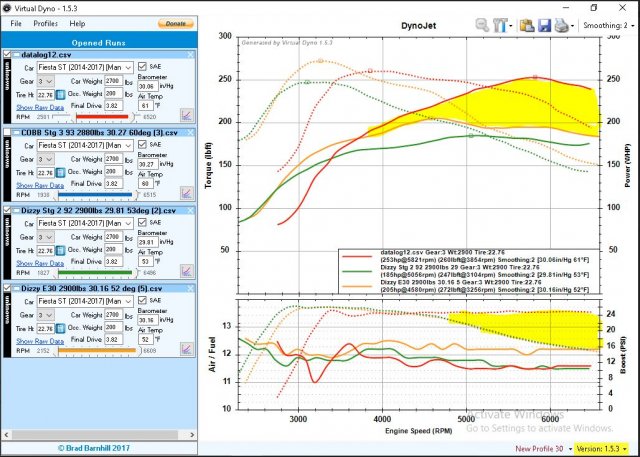Close the Dizzy Stg 2 run
The image size is (640, 457).
coord(191,211)
